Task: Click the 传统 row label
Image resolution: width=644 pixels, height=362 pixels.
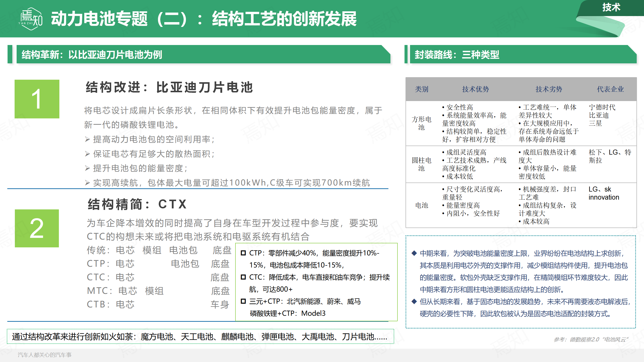Action: (99, 250)
